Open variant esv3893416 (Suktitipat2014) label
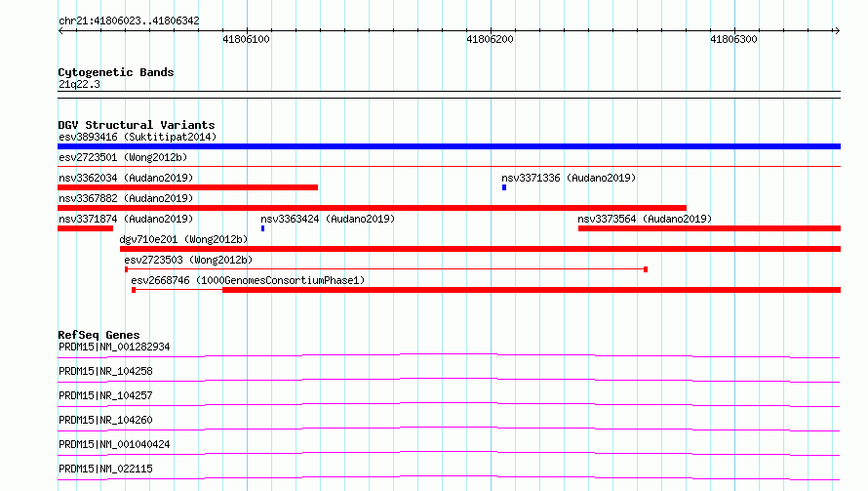Viewport: 868px width, 491px height. coord(138,137)
